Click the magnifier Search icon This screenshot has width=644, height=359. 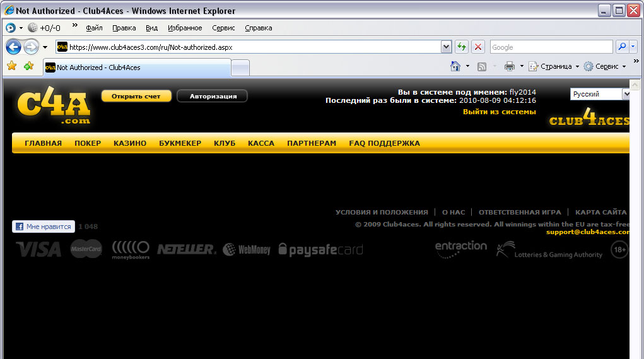coord(622,47)
